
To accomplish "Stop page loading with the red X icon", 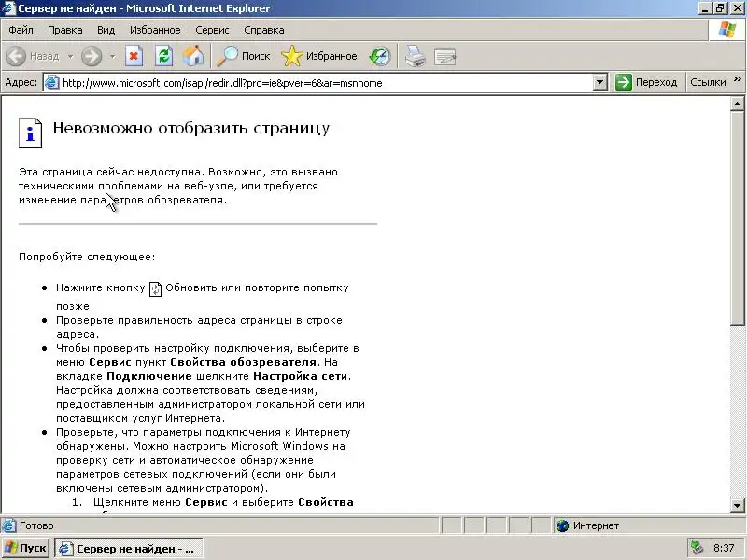I will click(x=134, y=56).
